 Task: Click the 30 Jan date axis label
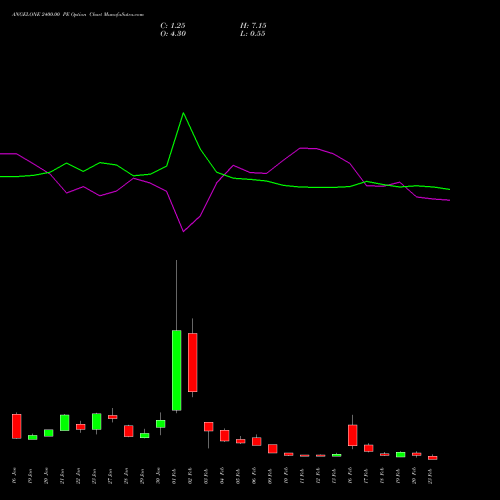158,476
